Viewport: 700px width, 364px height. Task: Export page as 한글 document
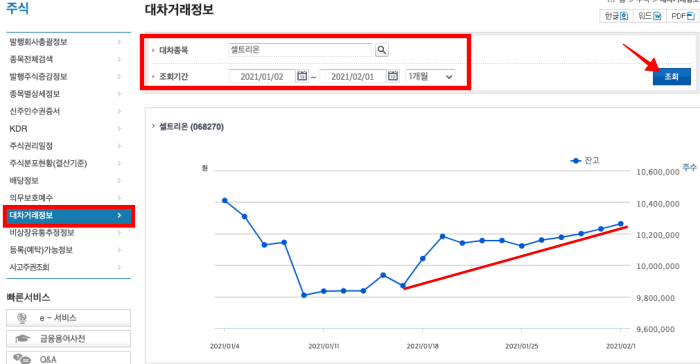pyautogui.click(x=616, y=16)
